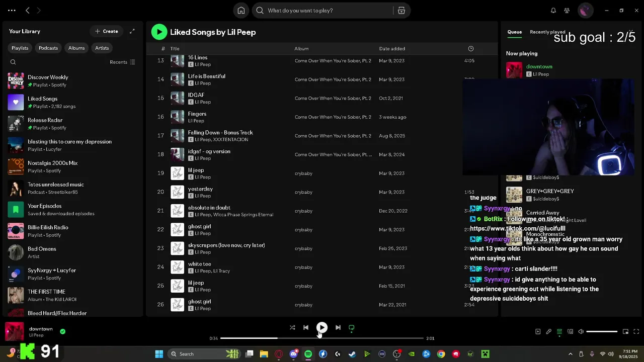Open the Bad Omens artist page
Image resolution: width=644 pixels, height=362 pixels.
tap(73, 252)
